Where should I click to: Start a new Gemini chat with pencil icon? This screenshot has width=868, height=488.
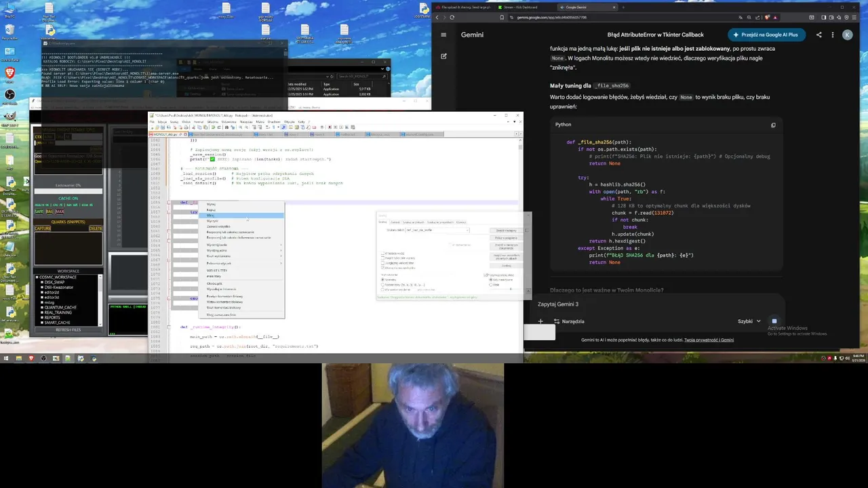click(443, 56)
